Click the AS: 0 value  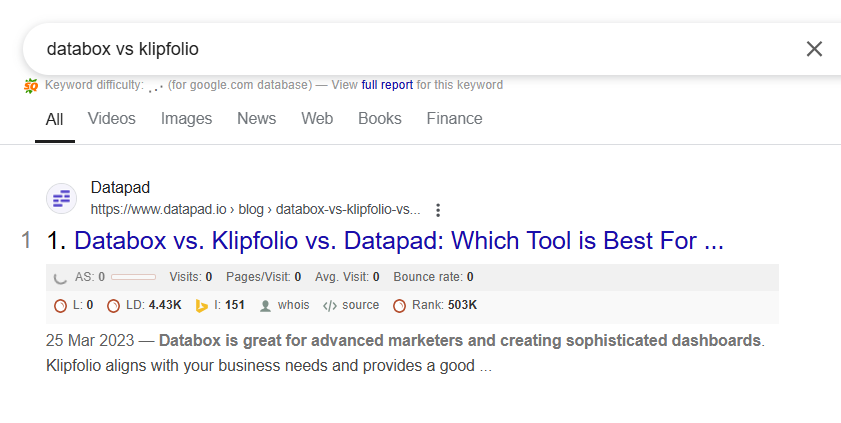[90, 277]
